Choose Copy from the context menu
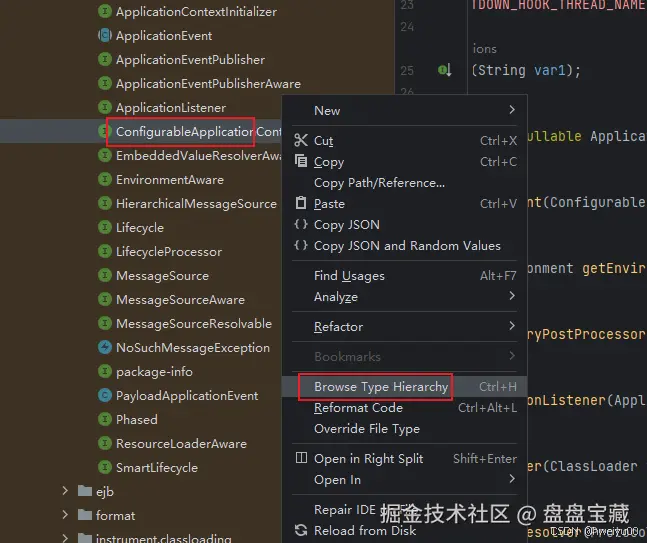 tap(404, 162)
